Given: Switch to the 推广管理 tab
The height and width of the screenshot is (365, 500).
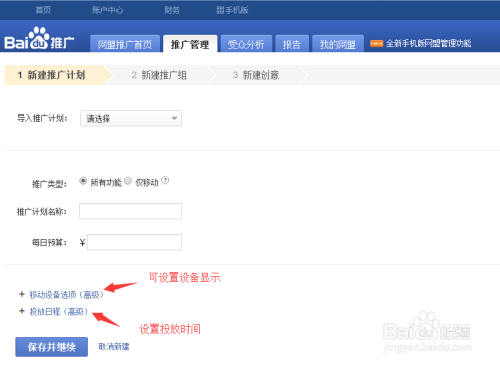Looking at the screenshot, I should [x=190, y=44].
